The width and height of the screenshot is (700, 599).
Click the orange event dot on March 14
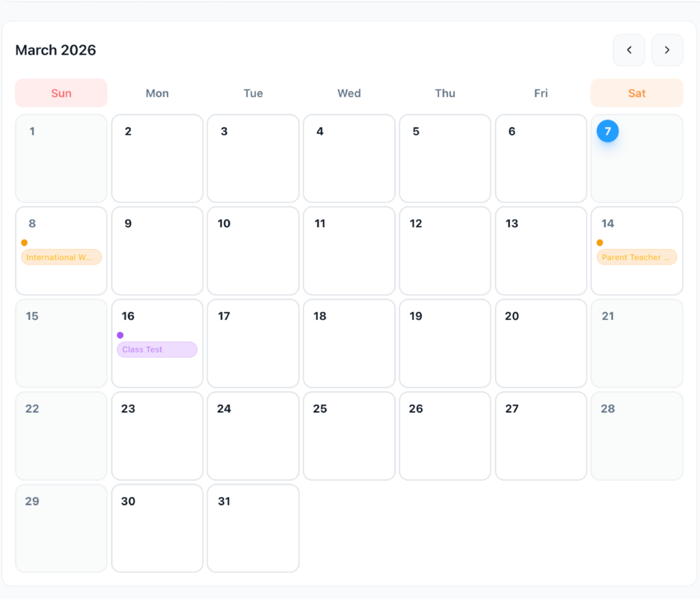tap(600, 243)
